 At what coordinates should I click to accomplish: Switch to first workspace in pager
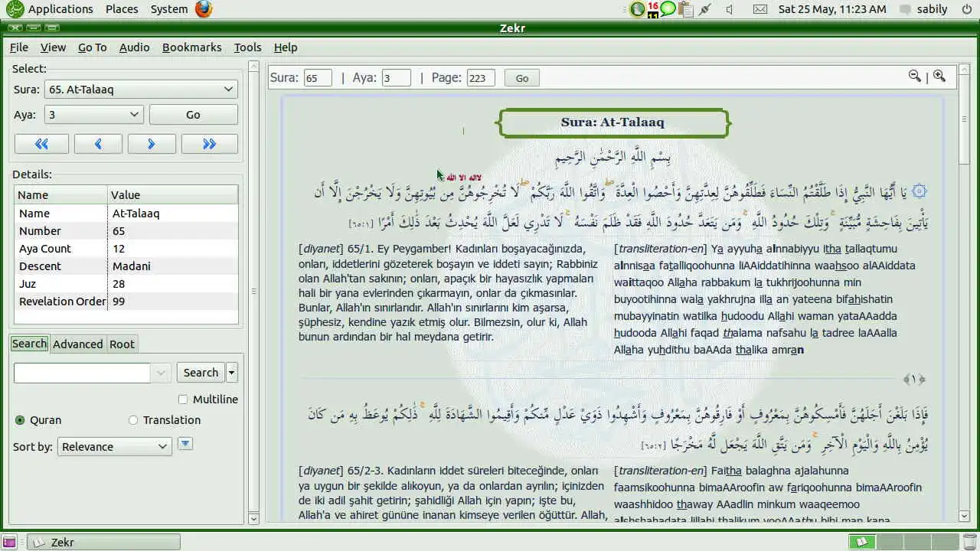[862, 542]
